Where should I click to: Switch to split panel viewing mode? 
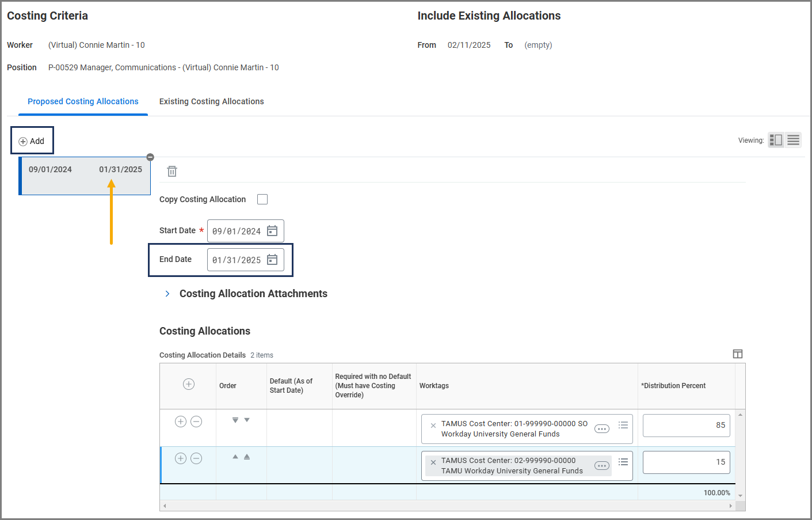pos(776,140)
